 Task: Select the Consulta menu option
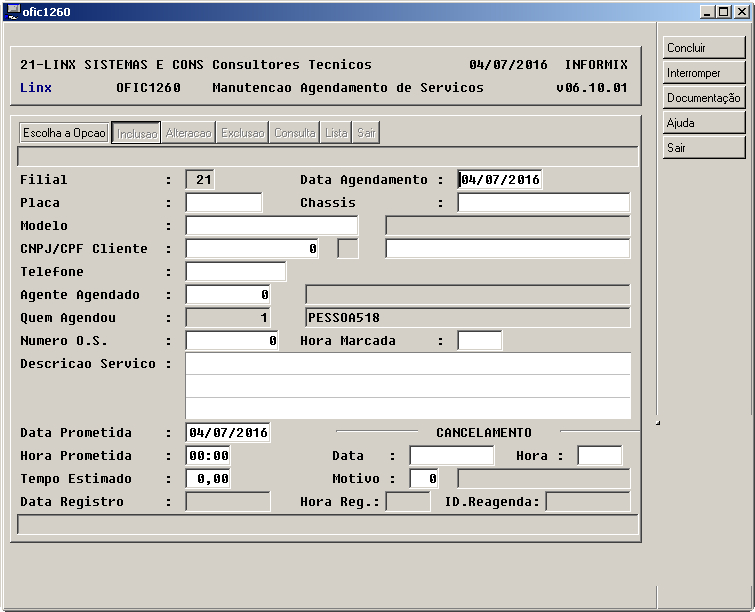coord(295,132)
